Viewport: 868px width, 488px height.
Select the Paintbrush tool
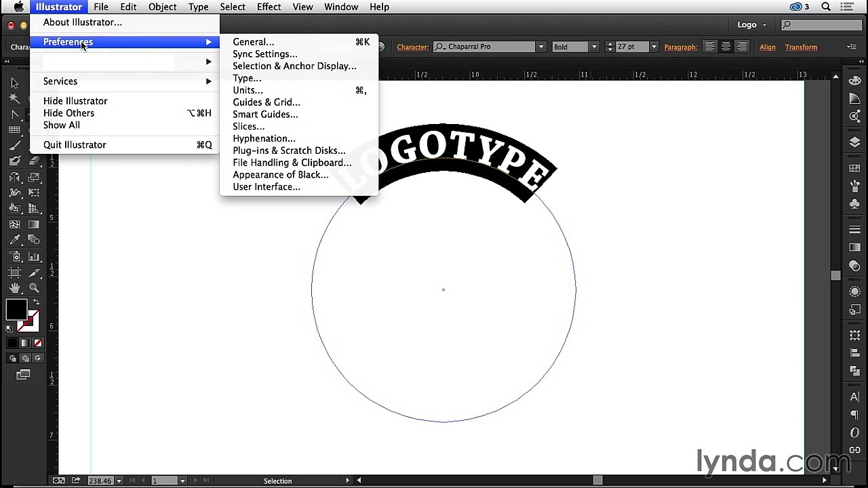tap(15, 145)
